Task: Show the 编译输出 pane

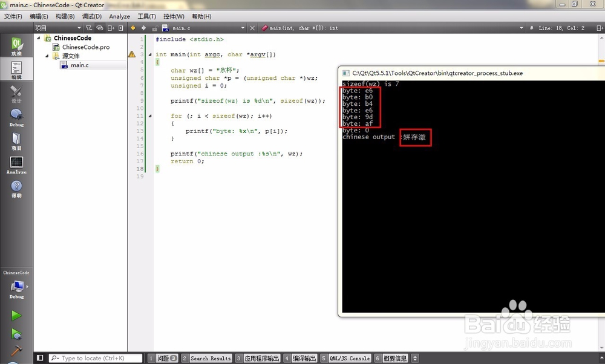Action: 300,358
